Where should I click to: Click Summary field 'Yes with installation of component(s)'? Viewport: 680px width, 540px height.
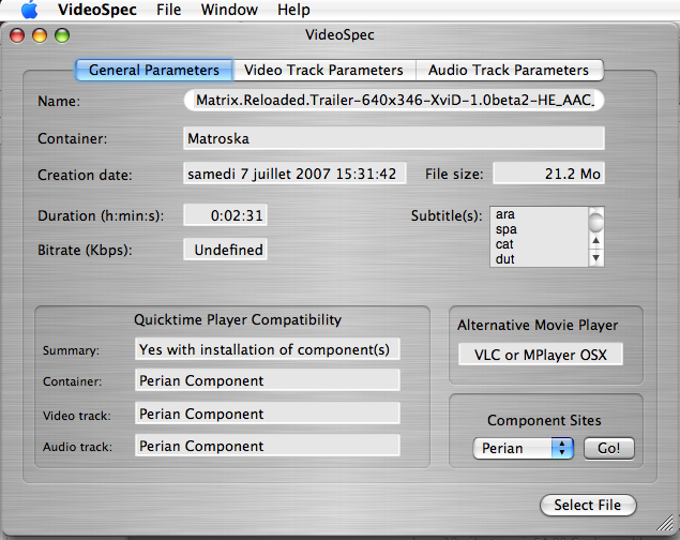pyautogui.click(x=267, y=349)
